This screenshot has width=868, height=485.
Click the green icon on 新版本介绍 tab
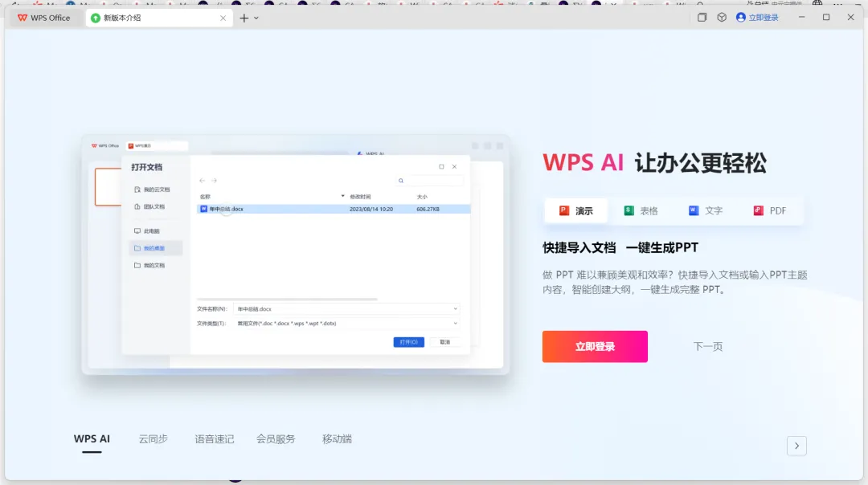point(96,18)
